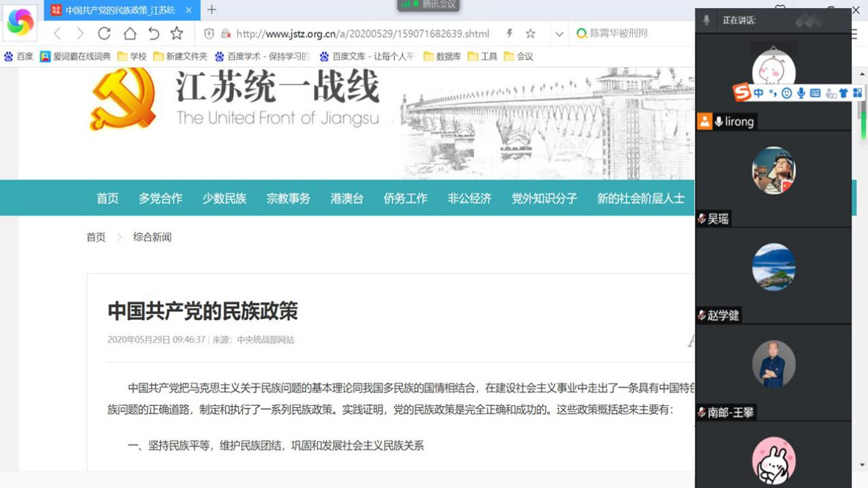The width and height of the screenshot is (868, 488).
Task: Click the article title 中国共产党的民族政策
Action: click(203, 312)
